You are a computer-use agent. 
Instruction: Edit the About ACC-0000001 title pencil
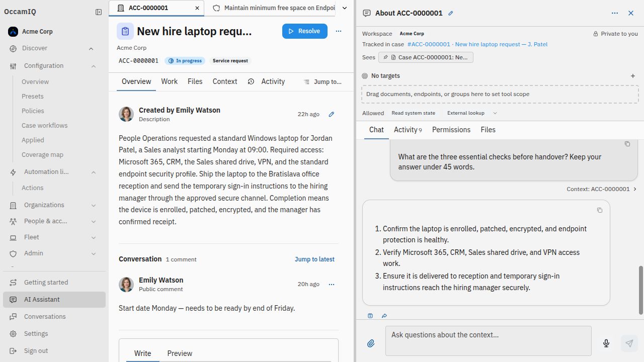tap(451, 13)
